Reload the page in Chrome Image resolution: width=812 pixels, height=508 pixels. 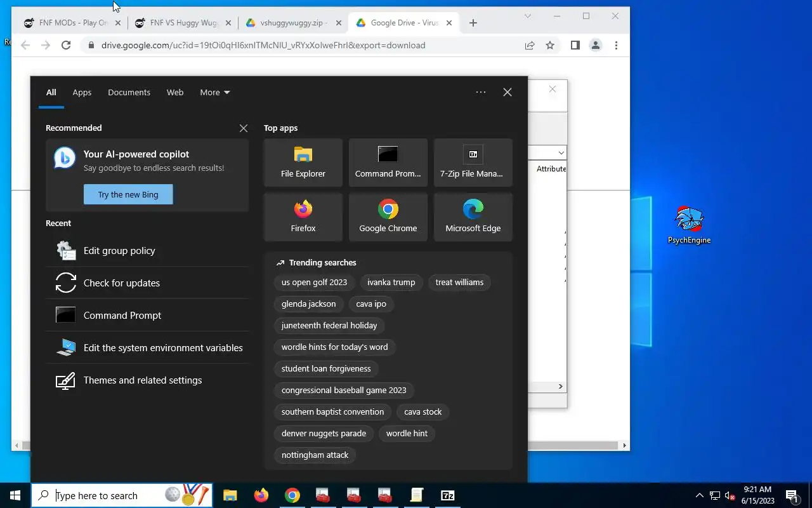pos(66,45)
